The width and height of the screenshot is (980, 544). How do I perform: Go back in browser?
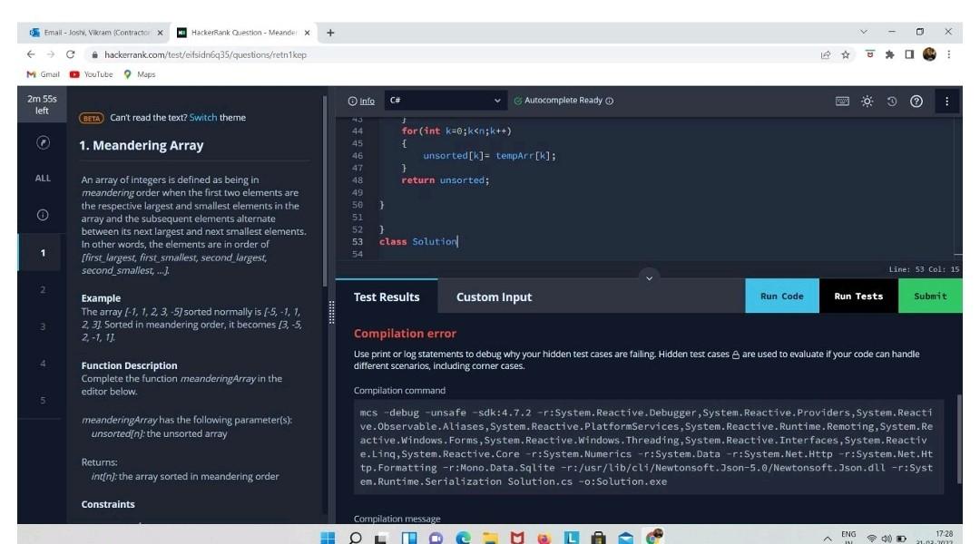point(31,54)
